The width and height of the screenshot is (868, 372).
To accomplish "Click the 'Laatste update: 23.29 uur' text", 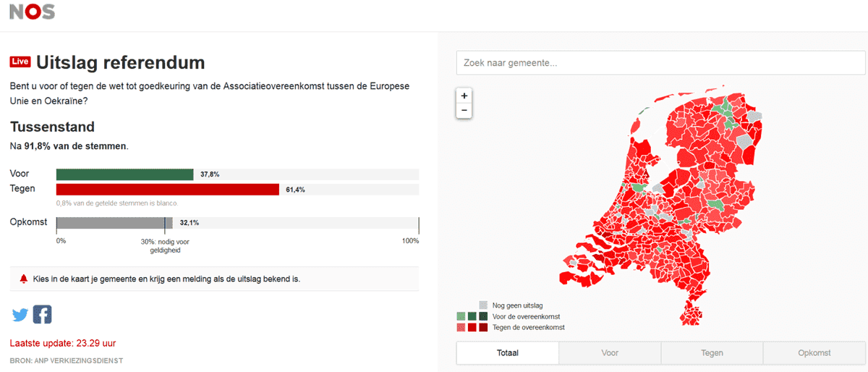I will (63, 343).
